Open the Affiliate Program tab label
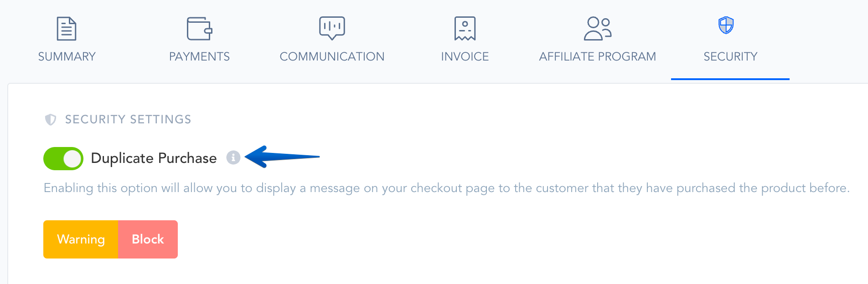 click(597, 56)
